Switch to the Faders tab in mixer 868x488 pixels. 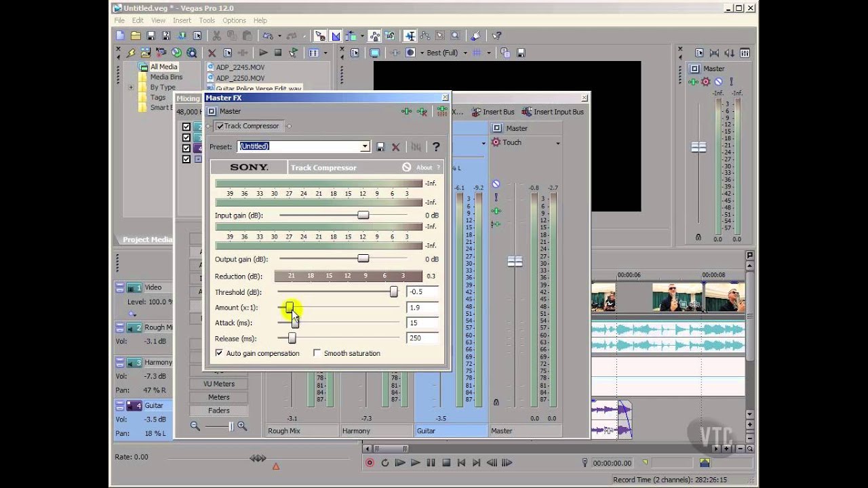219,410
